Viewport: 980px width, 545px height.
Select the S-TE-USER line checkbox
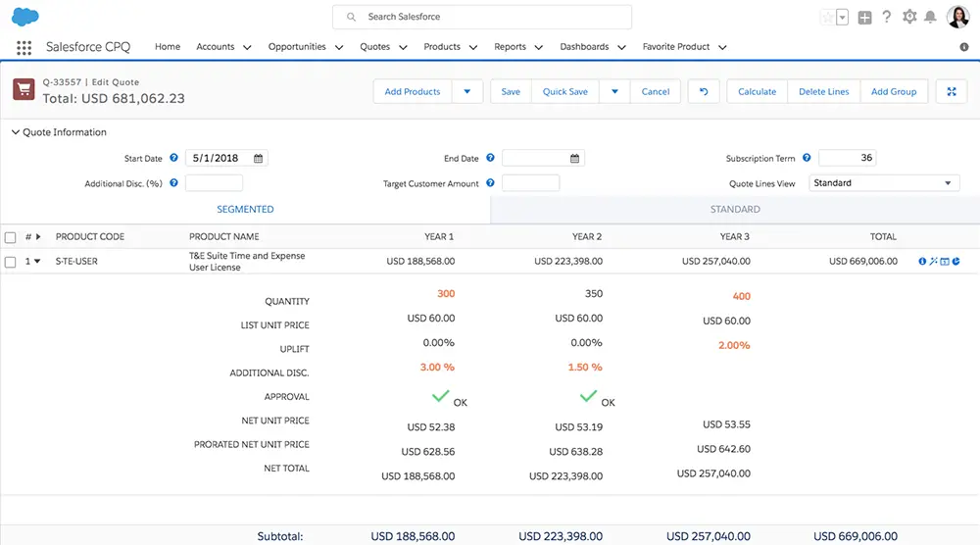coord(10,262)
